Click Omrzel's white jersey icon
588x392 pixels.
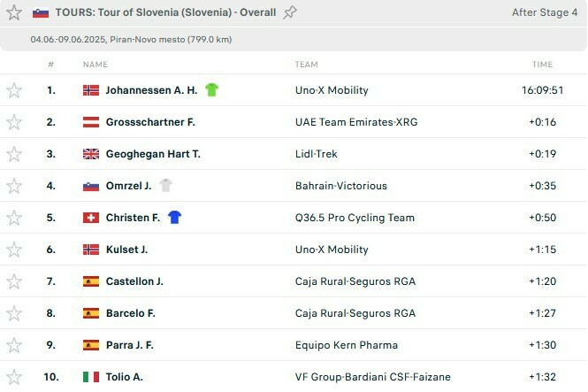(166, 186)
